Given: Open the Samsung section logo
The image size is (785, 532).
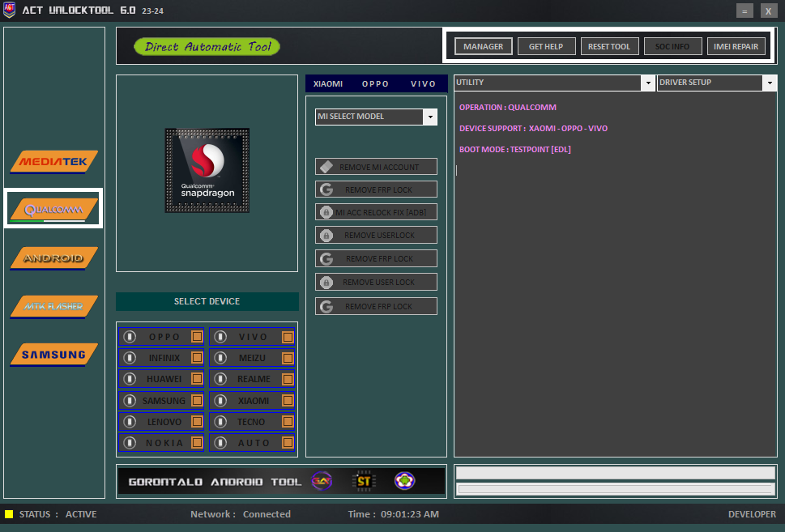Looking at the screenshot, I should click(53, 355).
